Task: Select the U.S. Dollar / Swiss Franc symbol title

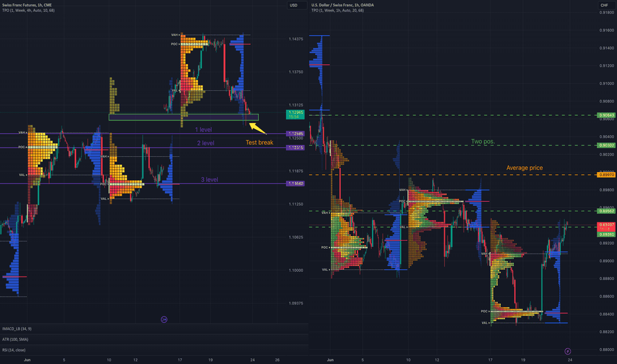Action: tap(342, 5)
